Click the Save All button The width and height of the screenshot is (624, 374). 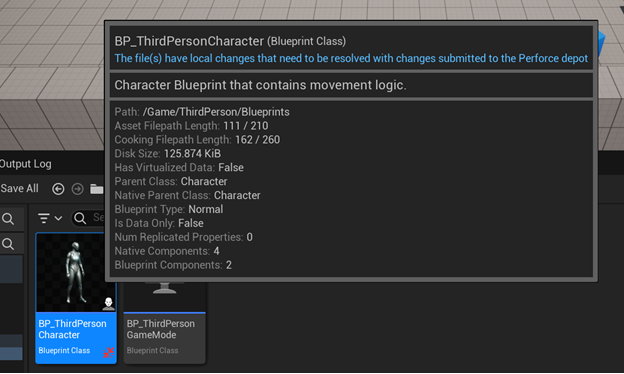tap(20, 189)
